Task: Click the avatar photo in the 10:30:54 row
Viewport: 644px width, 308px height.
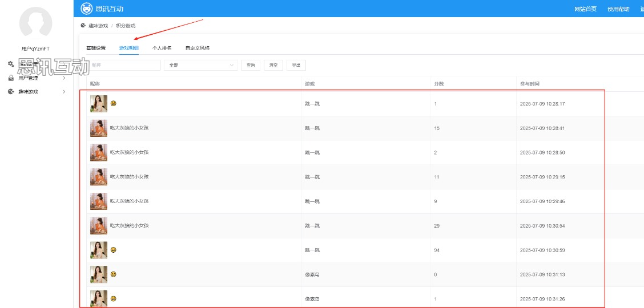Action: tap(99, 225)
